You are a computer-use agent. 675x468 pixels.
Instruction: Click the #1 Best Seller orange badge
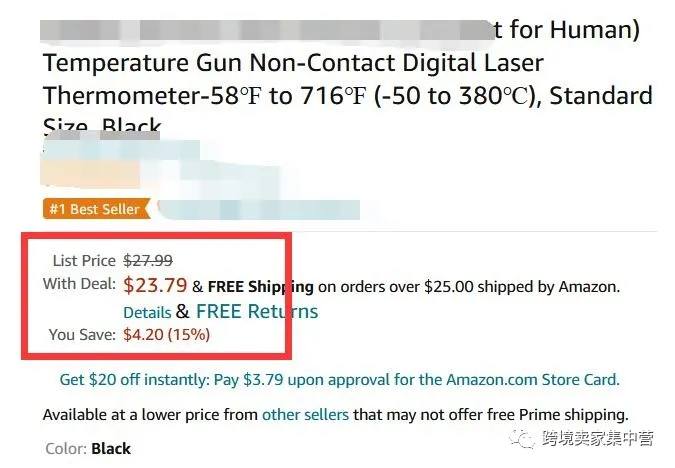tap(96, 209)
